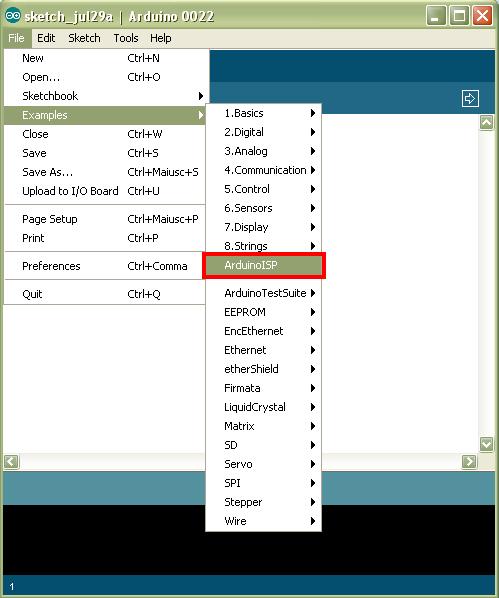Click the horizontal scroll-left arrow
This screenshot has width=499, height=598.
point(11,461)
